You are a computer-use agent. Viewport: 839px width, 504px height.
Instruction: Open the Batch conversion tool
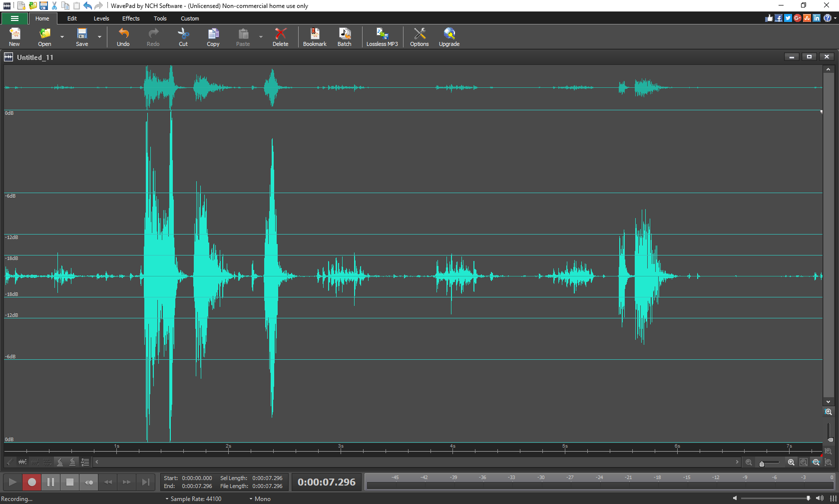(x=345, y=36)
